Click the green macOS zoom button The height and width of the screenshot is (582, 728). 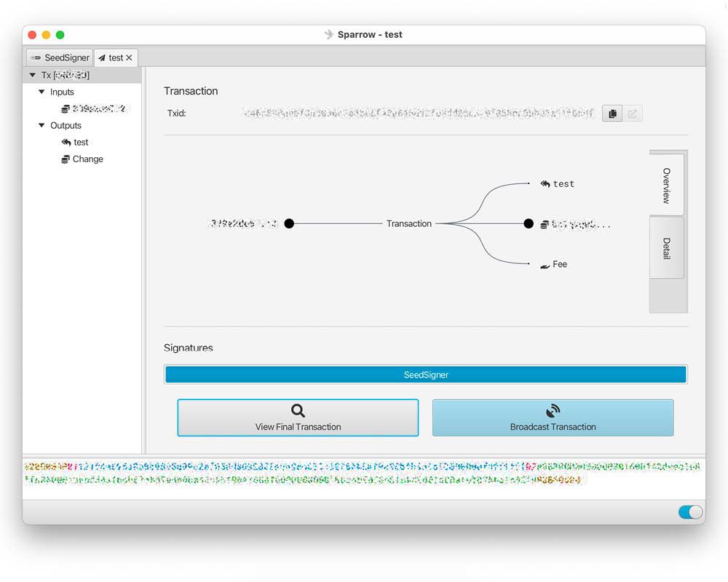click(x=60, y=35)
